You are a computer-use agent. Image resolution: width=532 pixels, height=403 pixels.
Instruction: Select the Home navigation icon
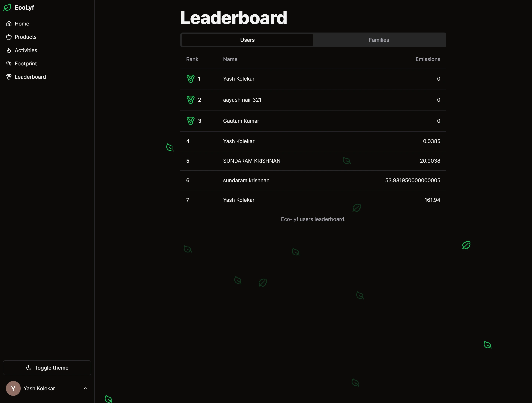coord(9,23)
